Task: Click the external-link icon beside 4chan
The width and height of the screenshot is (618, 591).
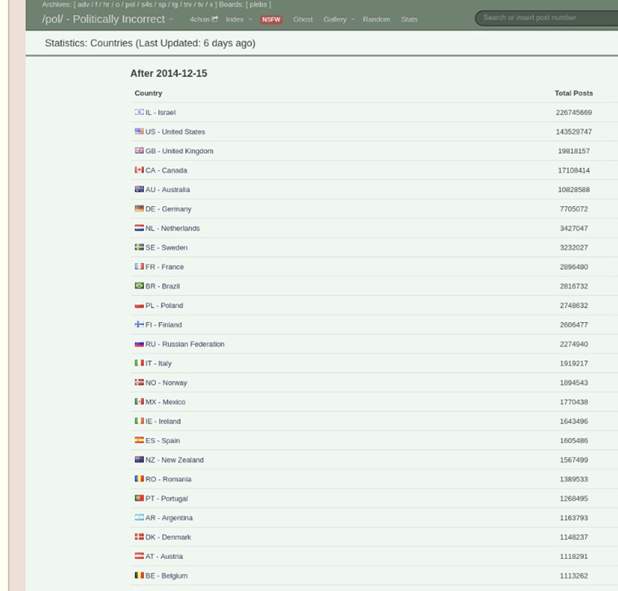Action: (x=215, y=19)
